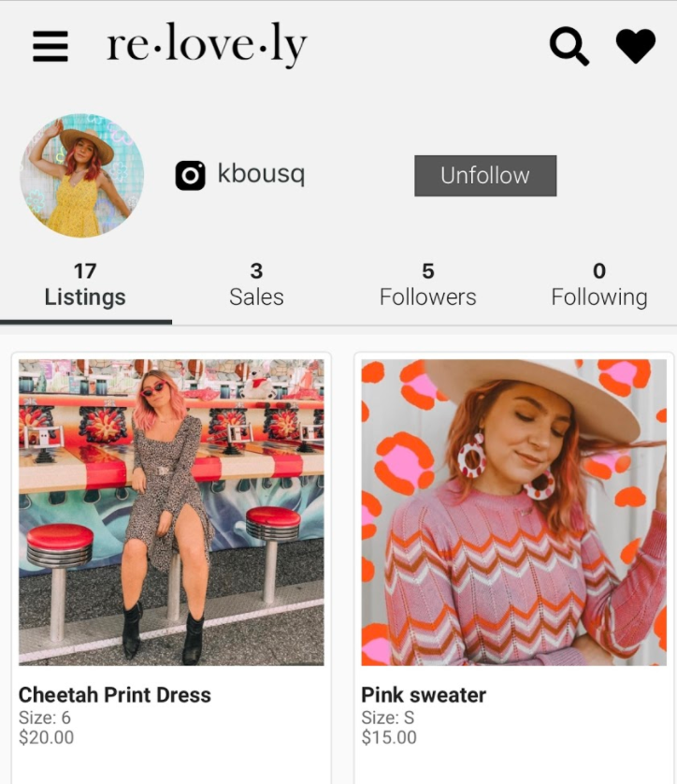Open kbousq's round profile picture
This screenshot has width=677, height=784.
[82, 175]
